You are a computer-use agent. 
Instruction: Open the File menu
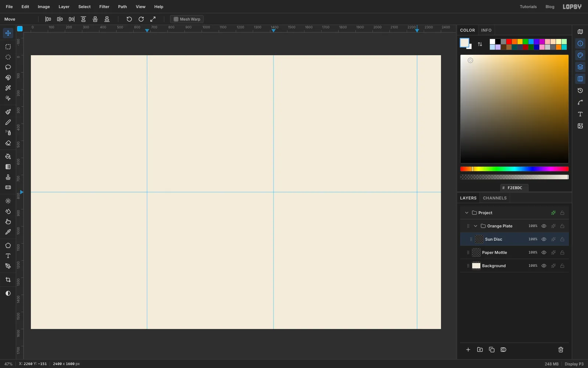click(9, 7)
